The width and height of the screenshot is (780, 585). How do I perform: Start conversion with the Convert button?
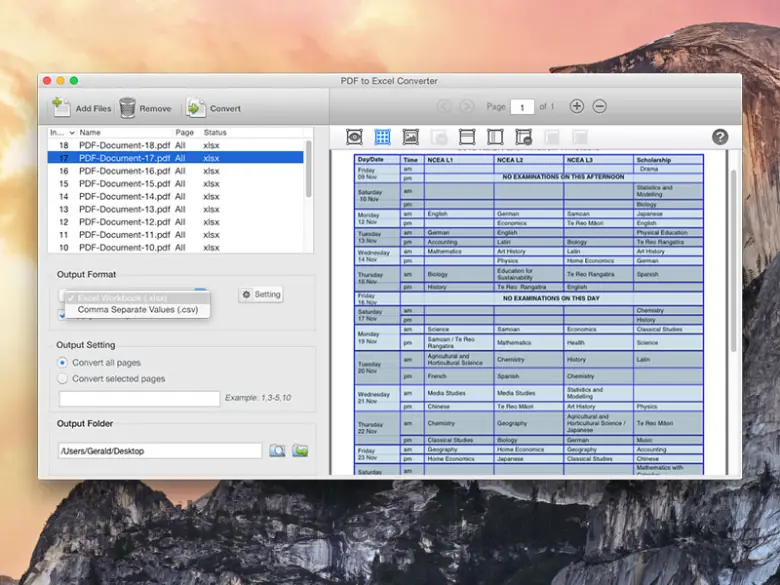pos(213,108)
